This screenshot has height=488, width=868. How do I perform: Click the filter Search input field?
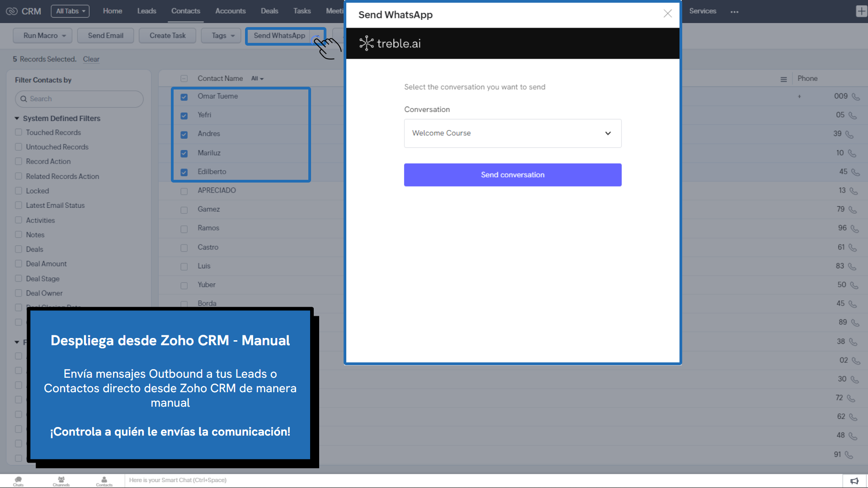80,99
